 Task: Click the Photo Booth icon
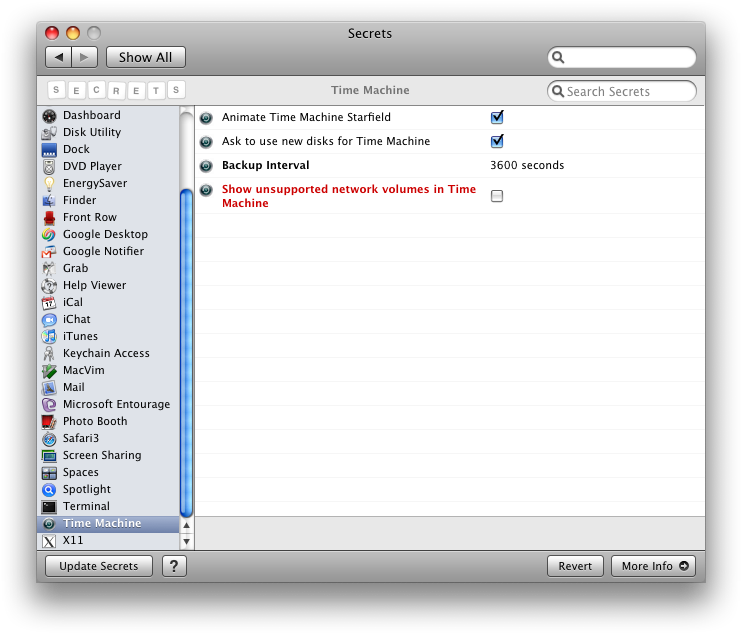[x=49, y=422]
